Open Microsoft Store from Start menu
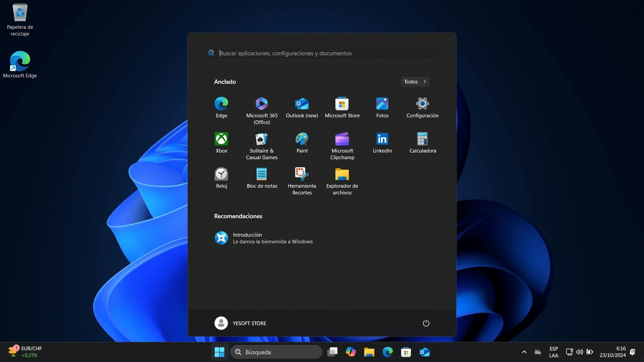 (342, 108)
